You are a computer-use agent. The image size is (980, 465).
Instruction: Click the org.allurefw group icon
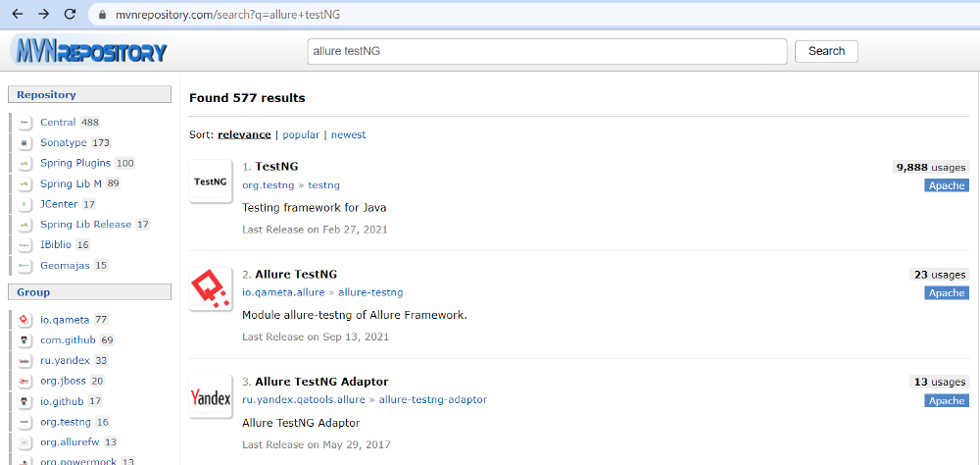pos(25,442)
